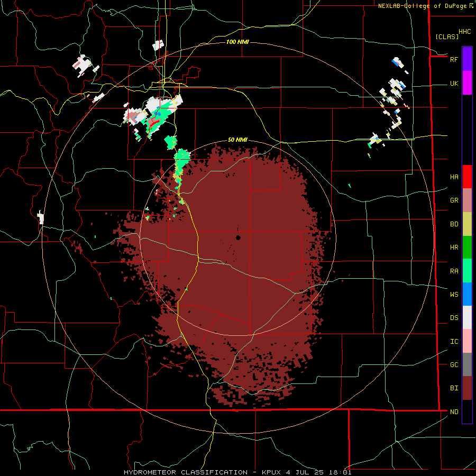Click the HA red legend swatch
Screen dimensions: 476x476
coord(467,177)
